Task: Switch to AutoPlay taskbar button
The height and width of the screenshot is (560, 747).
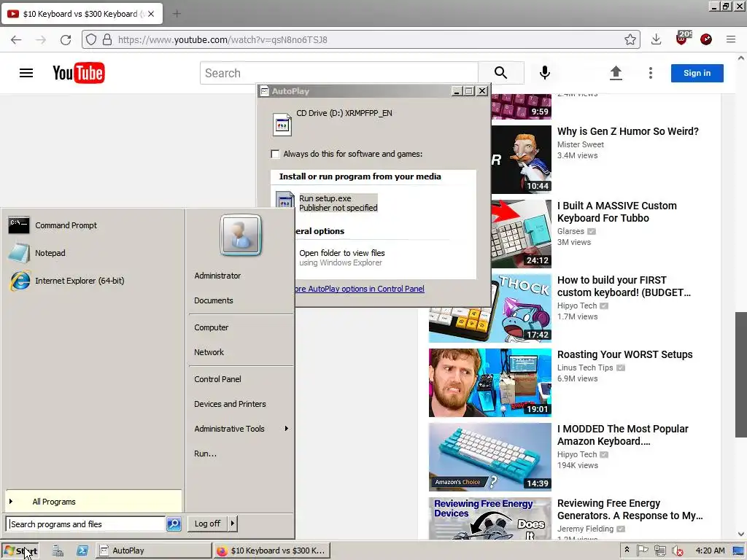Action: [153, 551]
